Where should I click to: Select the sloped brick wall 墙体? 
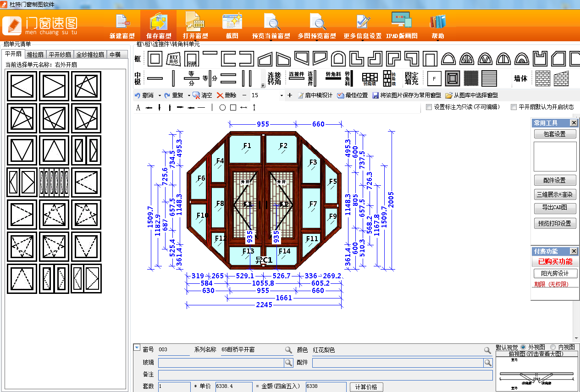click(x=561, y=78)
